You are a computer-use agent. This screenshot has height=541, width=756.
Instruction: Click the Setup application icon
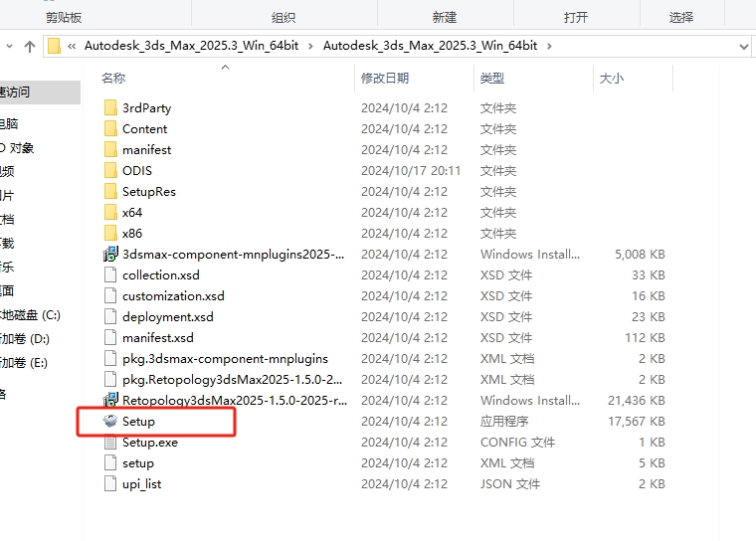110,421
